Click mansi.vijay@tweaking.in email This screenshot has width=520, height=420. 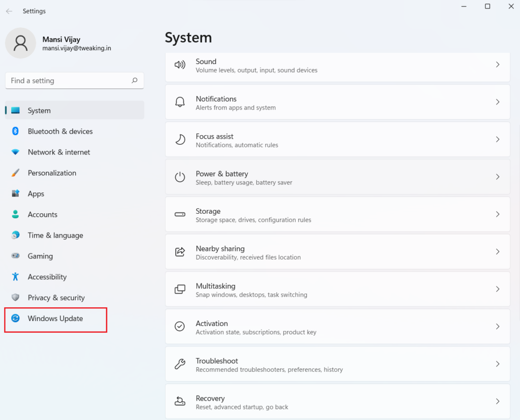(77, 48)
